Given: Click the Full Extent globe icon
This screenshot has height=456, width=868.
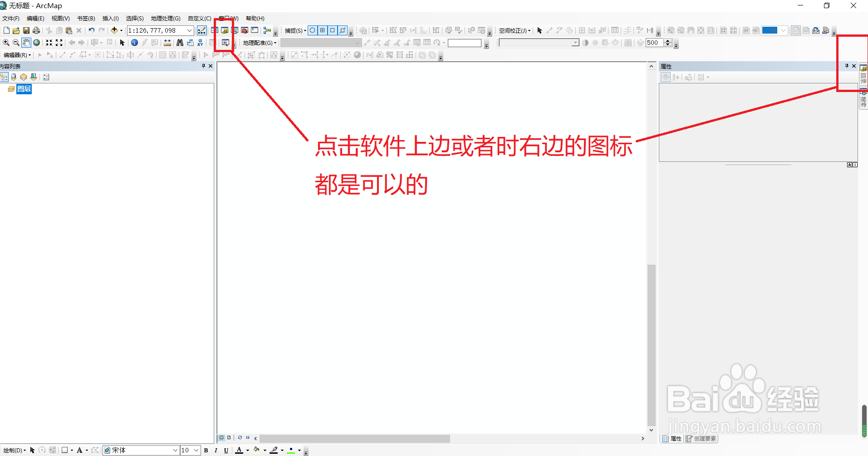Looking at the screenshot, I should pyautogui.click(x=36, y=42).
